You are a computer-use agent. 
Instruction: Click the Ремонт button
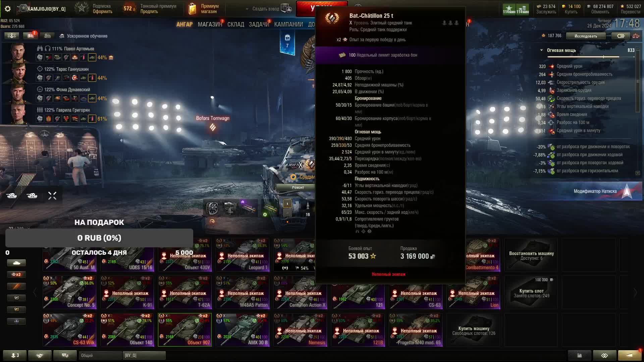[x=298, y=187]
